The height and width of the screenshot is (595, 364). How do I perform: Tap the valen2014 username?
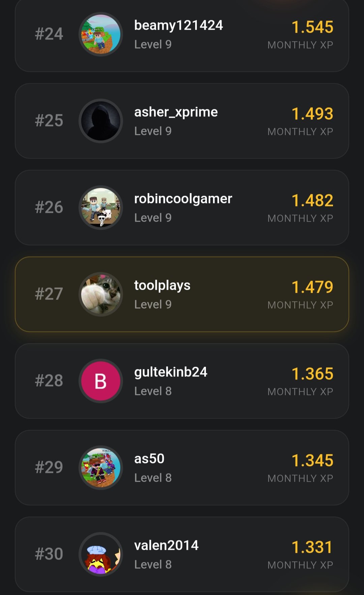(x=166, y=545)
